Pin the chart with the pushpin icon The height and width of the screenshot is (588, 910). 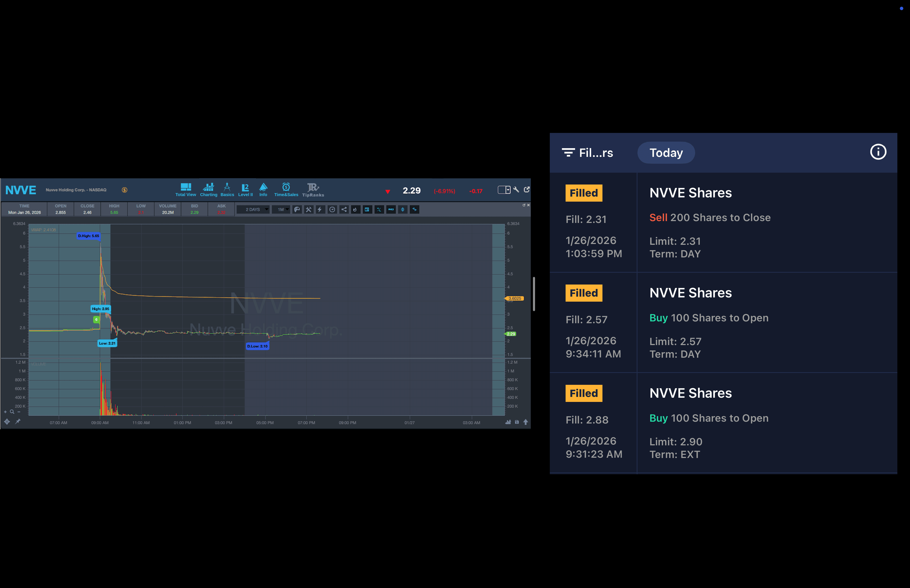18,422
